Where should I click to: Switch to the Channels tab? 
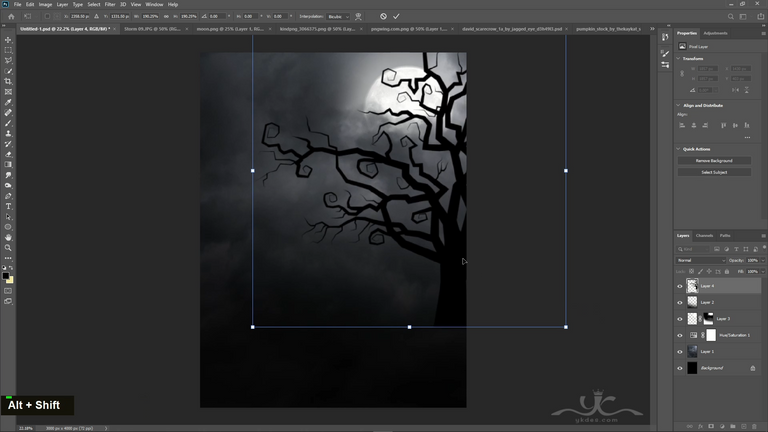tap(704, 236)
